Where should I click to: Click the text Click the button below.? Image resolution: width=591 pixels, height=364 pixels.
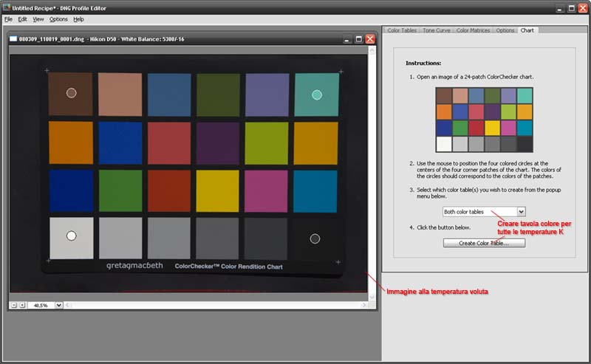click(x=444, y=227)
